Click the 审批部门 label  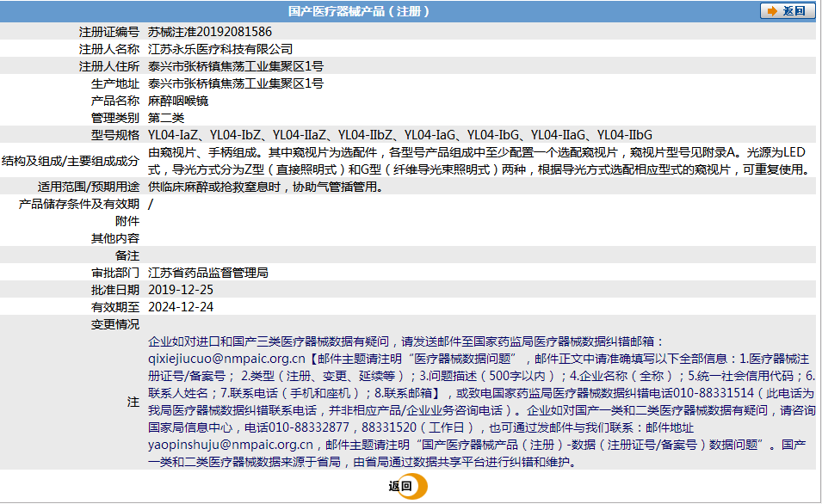pos(115,273)
